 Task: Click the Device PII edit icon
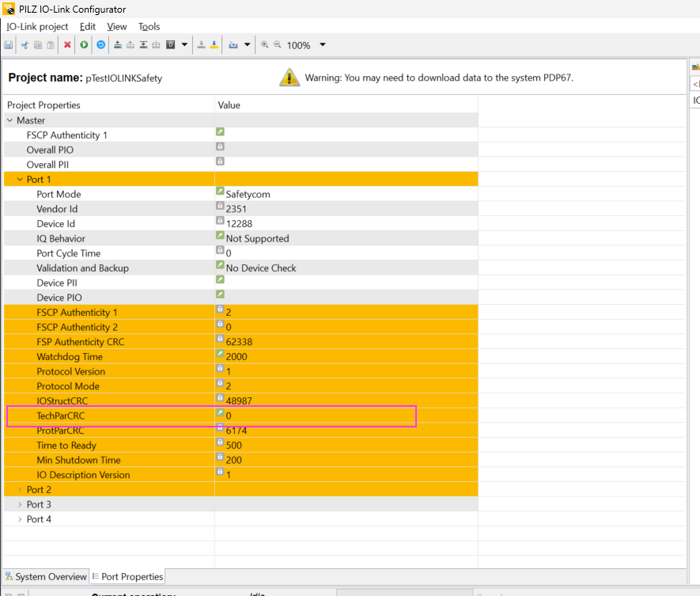click(x=220, y=279)
